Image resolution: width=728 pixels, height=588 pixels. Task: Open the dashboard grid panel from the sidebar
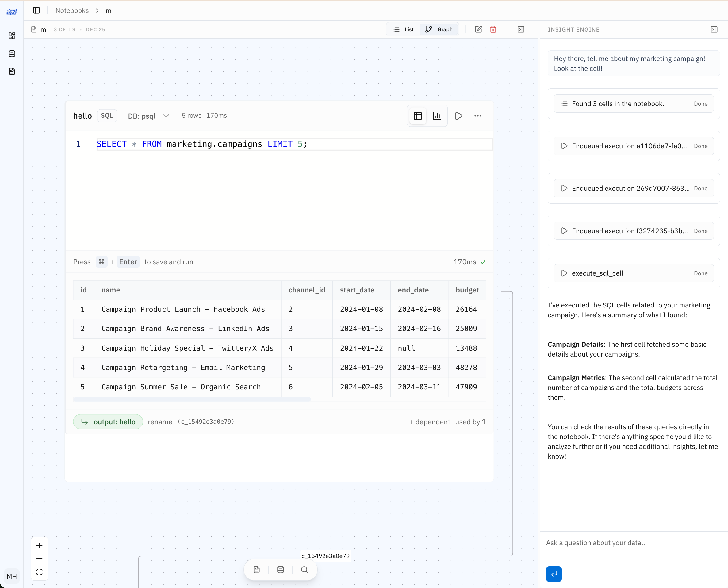(x=12, y=36)
